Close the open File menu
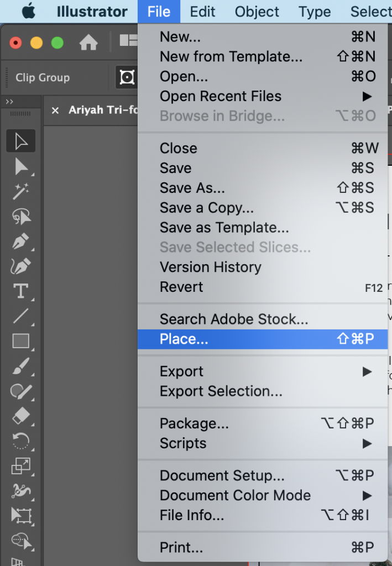This screenshot has width=392, height=566. [159, 12]
